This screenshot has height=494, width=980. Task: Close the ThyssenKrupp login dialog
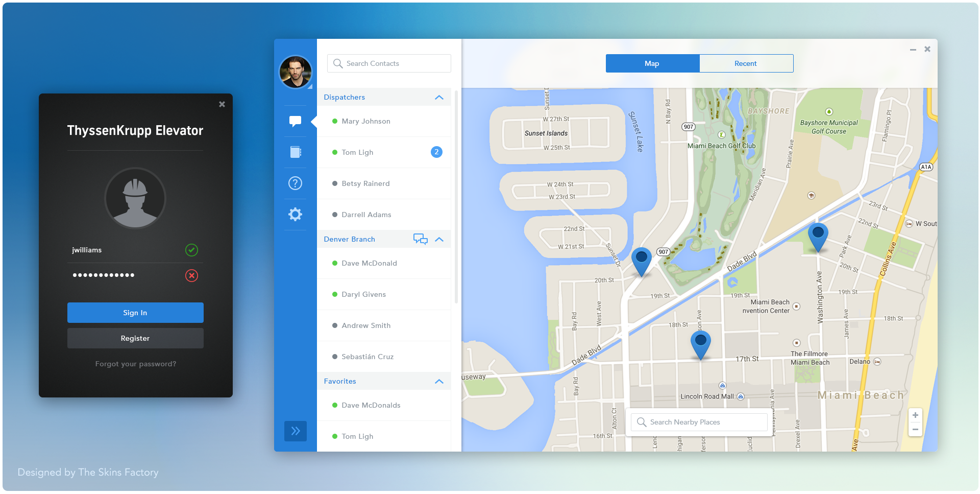pos(222,104)
